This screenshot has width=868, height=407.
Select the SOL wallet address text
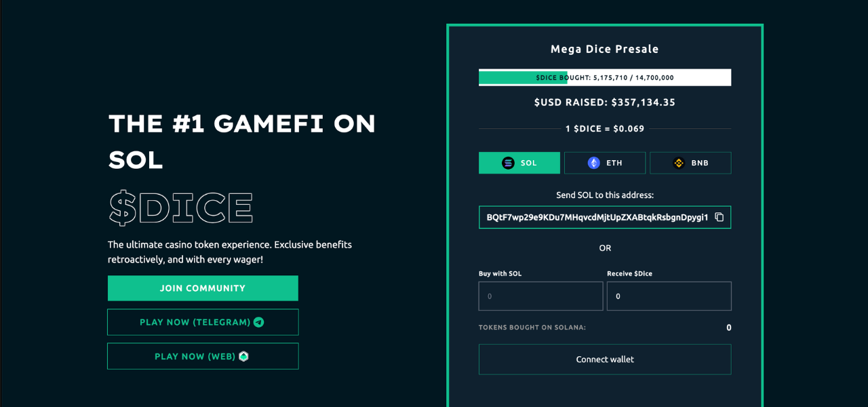597,217
